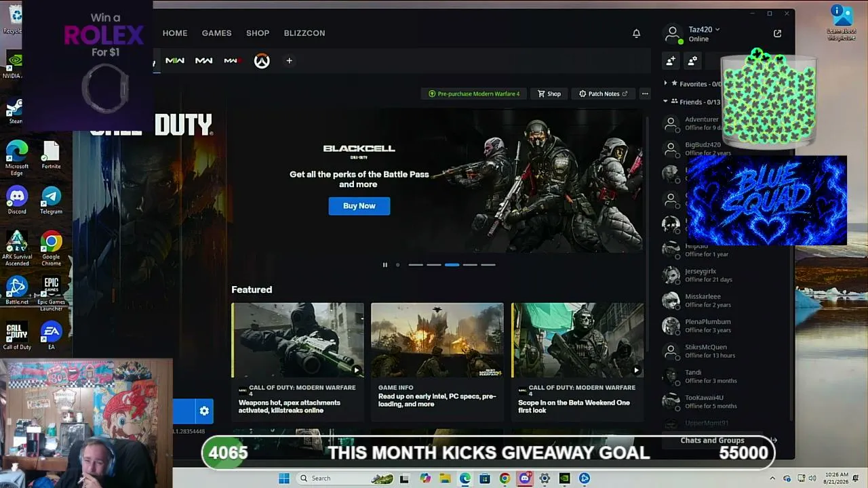Viewport: 868px width, 488px height.
Task: Go to the GAMES tab
Action: point(216,33)
